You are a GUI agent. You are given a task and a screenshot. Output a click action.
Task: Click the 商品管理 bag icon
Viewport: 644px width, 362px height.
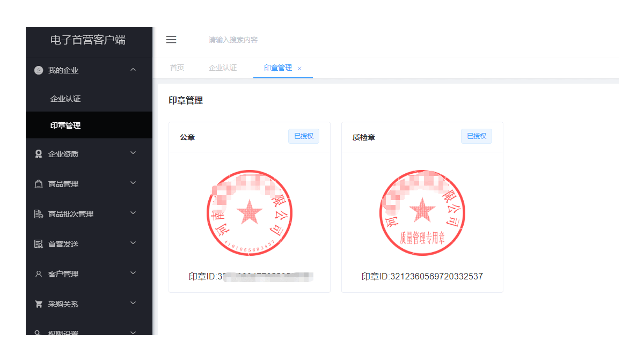coord(39,184)
